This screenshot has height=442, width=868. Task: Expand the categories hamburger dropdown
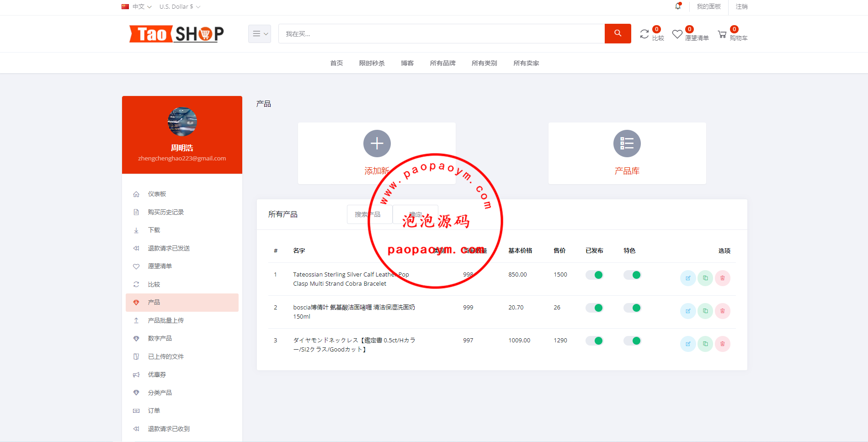click(x=260, y=34)
